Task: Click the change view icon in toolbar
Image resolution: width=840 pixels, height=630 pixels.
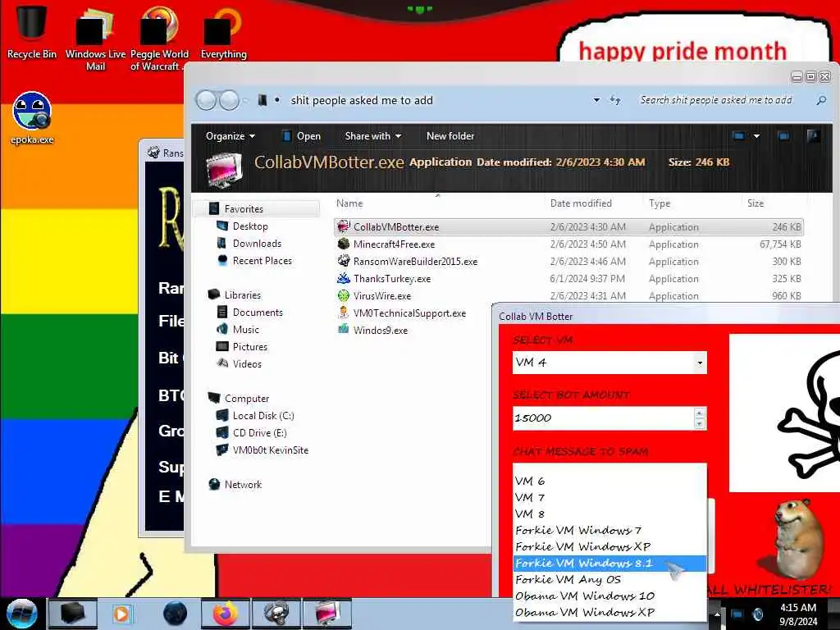Action: pos(739,136)
